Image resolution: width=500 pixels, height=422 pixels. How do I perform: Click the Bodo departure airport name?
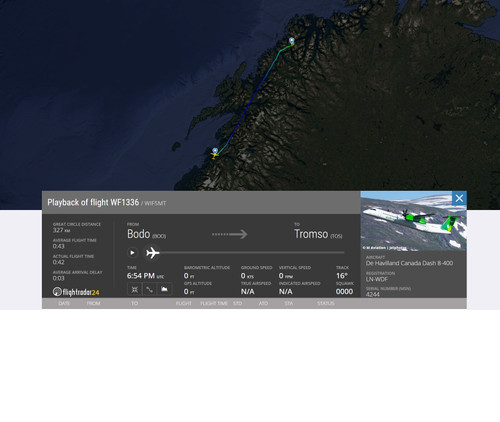tap(138, 234)
